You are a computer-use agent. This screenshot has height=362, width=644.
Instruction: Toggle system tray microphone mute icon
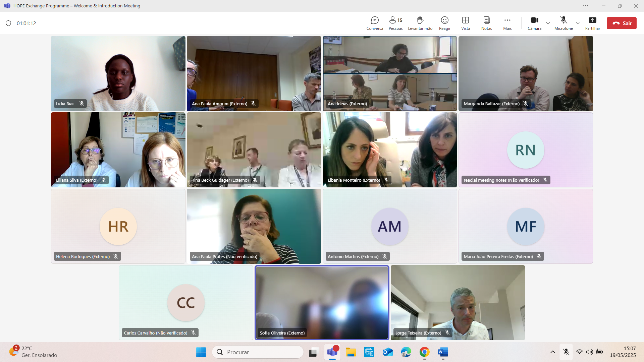(x=566, y=352)
